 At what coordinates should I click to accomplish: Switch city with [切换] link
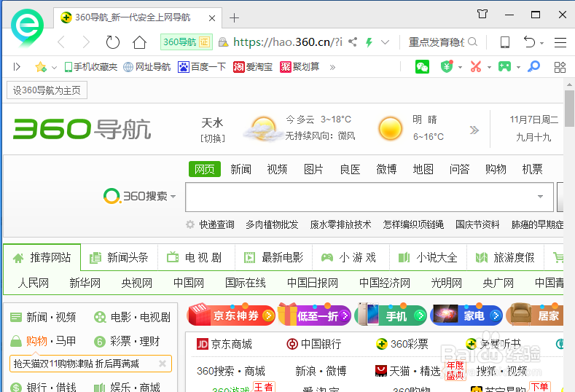[x=212, y=138]
